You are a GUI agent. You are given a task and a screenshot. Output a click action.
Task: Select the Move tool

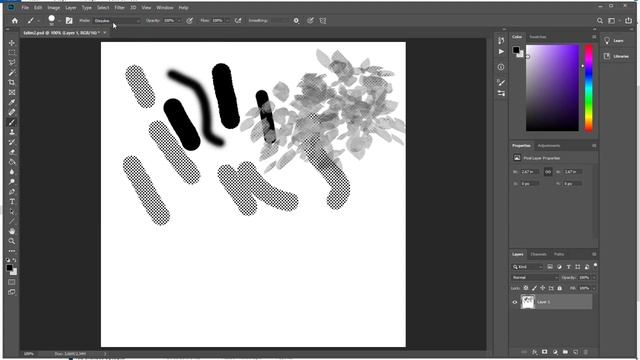pos(12,43)
